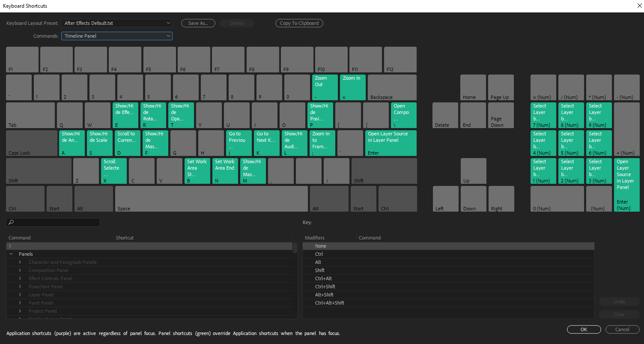Click the N key Set Work Area End

225,171
